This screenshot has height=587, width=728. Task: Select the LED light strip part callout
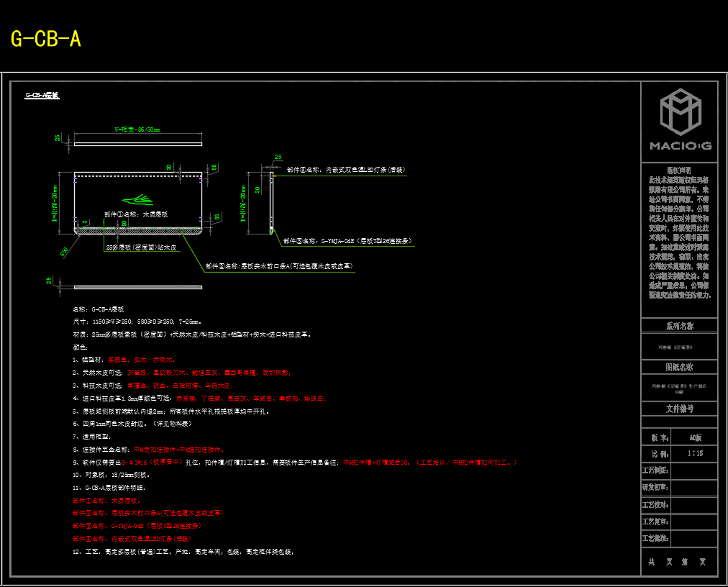(346, 170)
